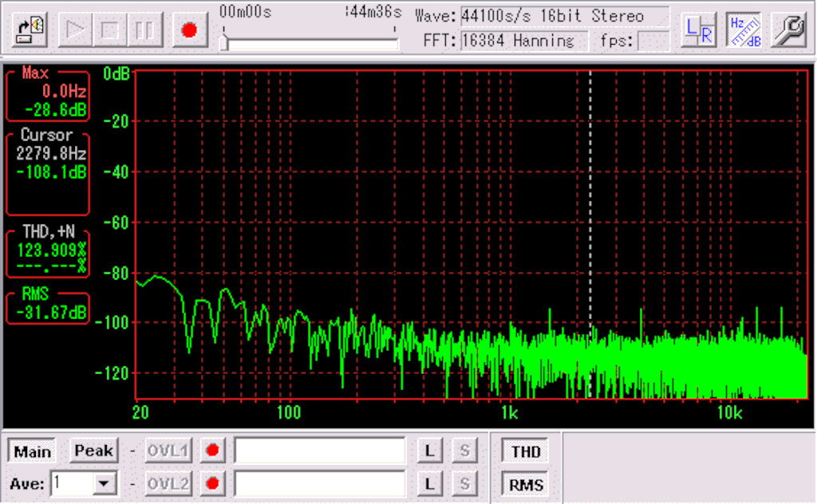The width and height of the screenshot is (817, 504).
Task: Open settings with the wrench icon
Action: coord(789,30)
